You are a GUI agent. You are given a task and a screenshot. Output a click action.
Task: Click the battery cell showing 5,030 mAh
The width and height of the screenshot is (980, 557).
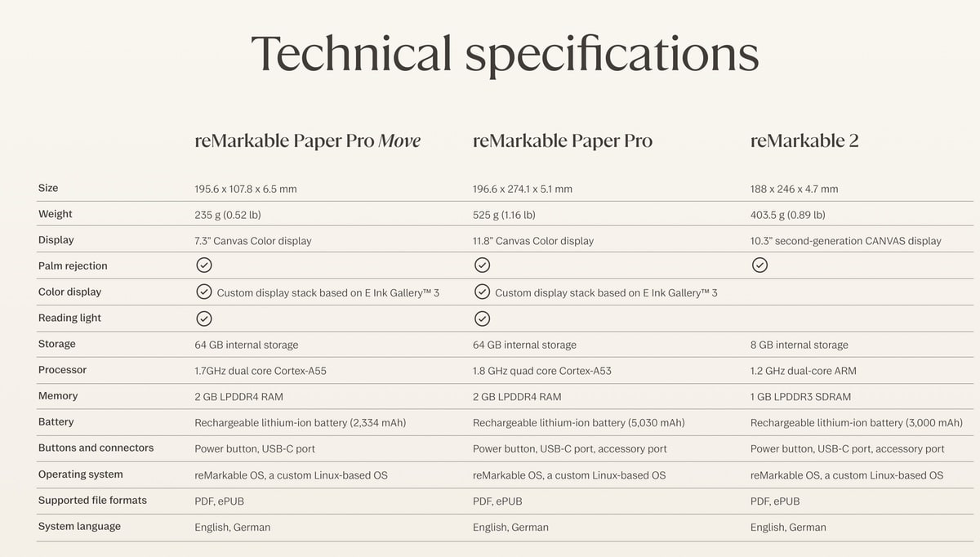(x=578, y=423)
